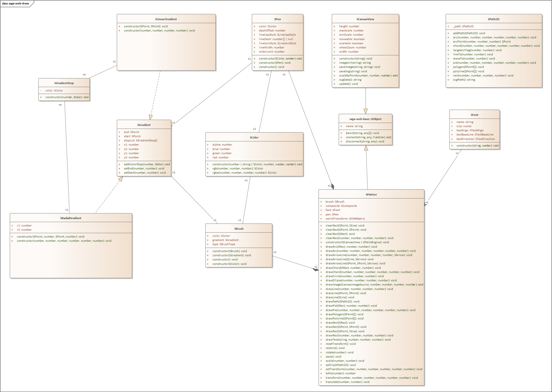Click the SPen class header
This screenshot has height=392, width=552.
(277, 19)
